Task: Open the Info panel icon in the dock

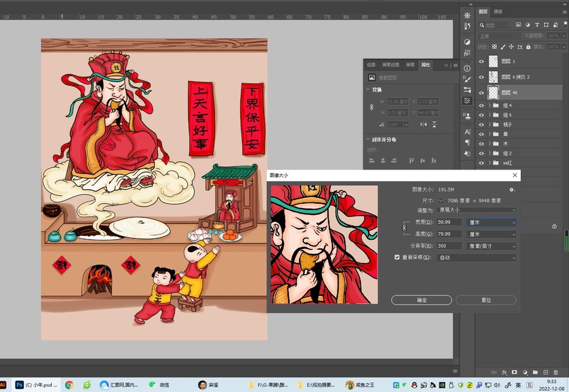Action: [467, 68]
